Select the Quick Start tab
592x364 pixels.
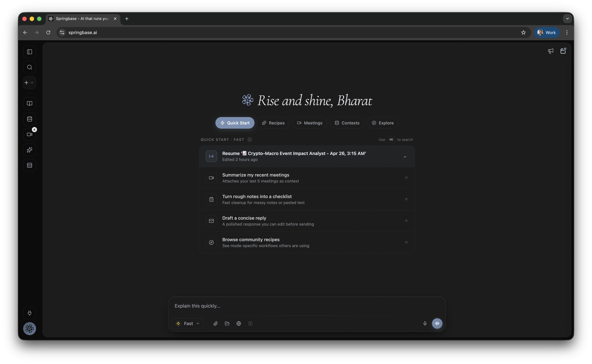coord(235,123)
